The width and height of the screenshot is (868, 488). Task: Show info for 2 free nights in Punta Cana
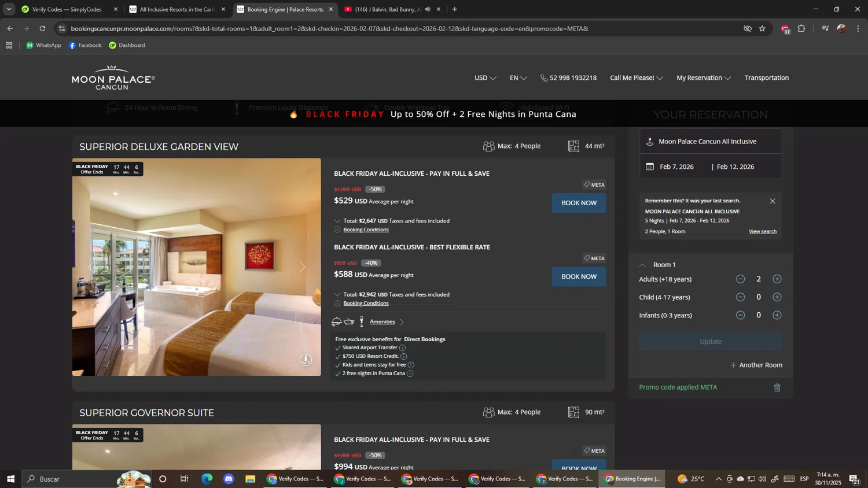click(x=410, y=374)
